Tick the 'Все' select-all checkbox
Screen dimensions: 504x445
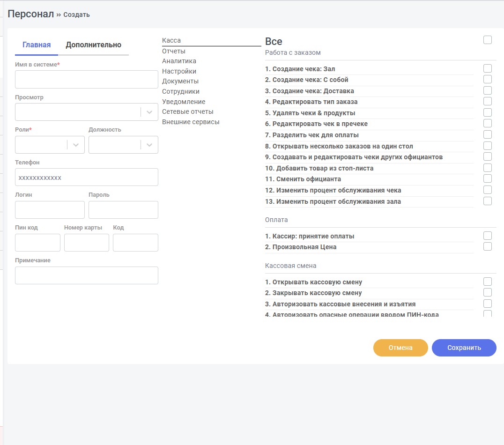[487, 40]
